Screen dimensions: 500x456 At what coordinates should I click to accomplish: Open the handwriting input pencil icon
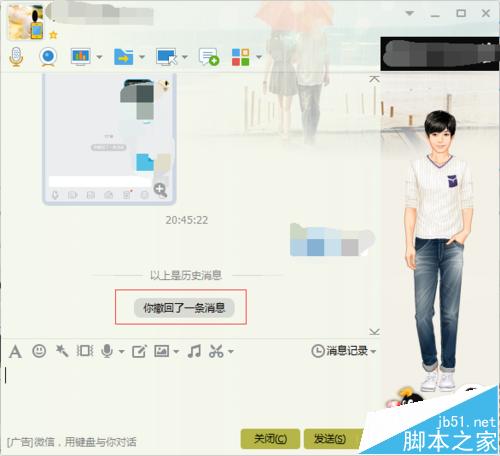tap(139, 351)
